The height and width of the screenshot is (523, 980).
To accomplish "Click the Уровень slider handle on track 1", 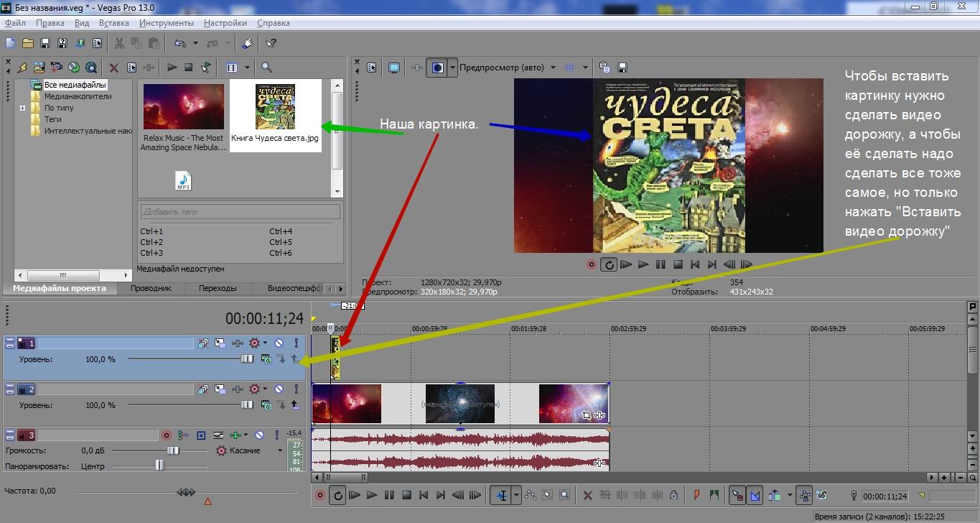I will coord(247,359).
